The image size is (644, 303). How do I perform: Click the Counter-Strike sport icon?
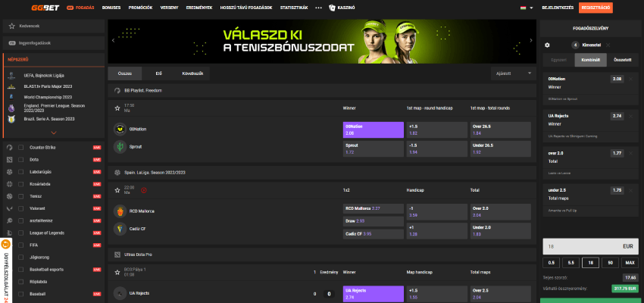pos(10,147)
